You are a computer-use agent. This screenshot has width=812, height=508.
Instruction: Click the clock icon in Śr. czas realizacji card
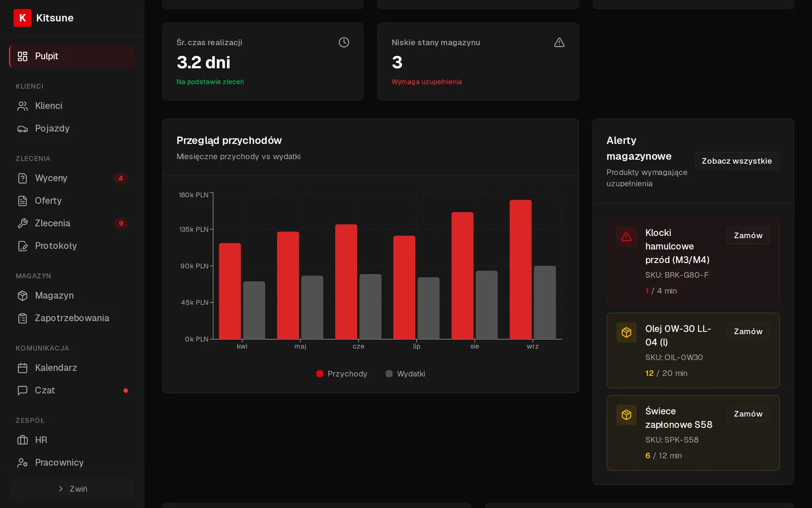coord(344,43)
